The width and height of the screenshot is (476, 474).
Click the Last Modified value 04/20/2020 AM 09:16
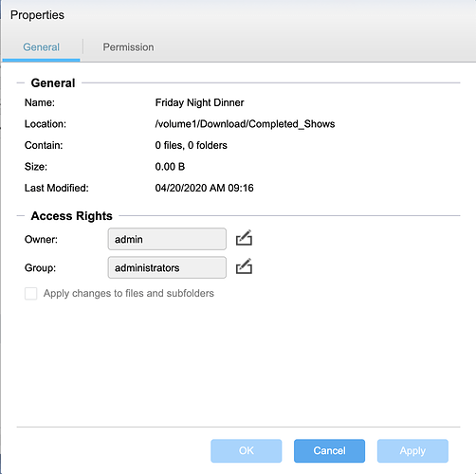pos(204,188)
